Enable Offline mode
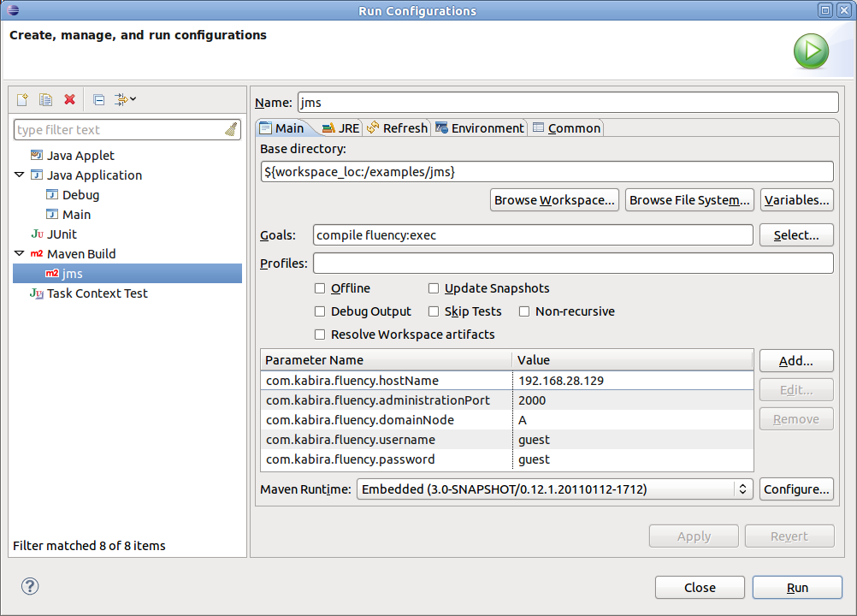The height and width of the screenshot is (616, 857). pos(320,288)
